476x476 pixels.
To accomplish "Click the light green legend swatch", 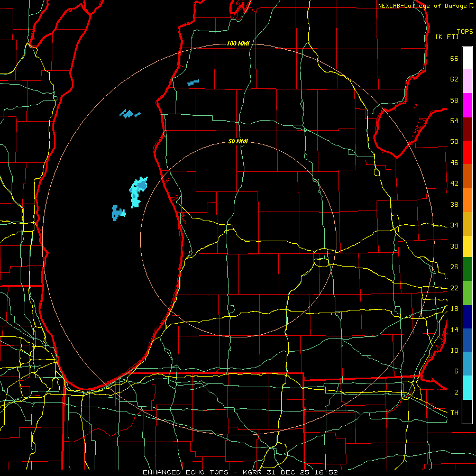I will coord(467,293).
